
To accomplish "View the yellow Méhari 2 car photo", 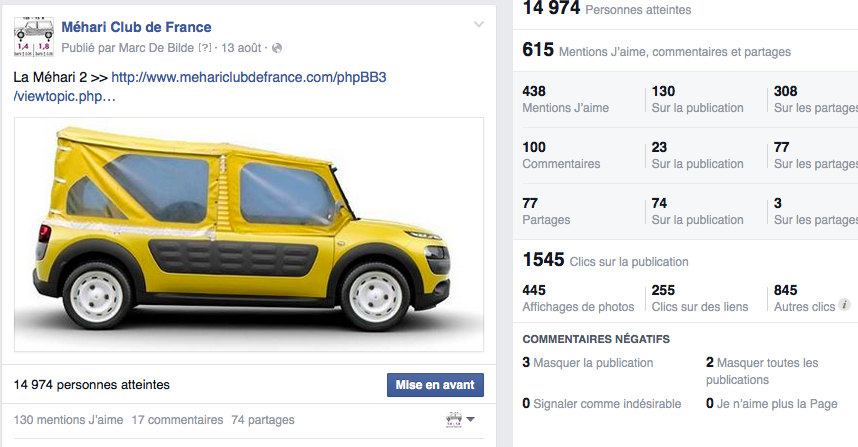I will click(249, 234).
